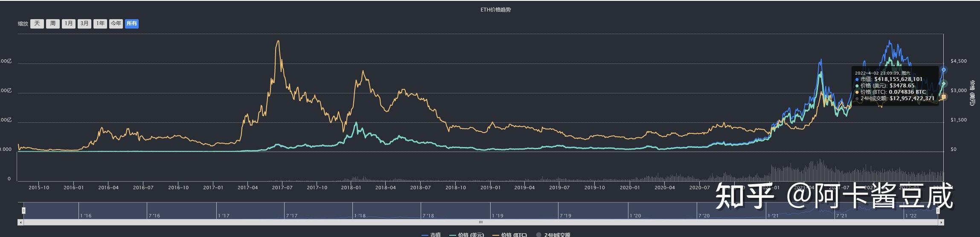Click tooltip USD price $3478.65
The width and height of the screenshot is (980, 237).
901,86
